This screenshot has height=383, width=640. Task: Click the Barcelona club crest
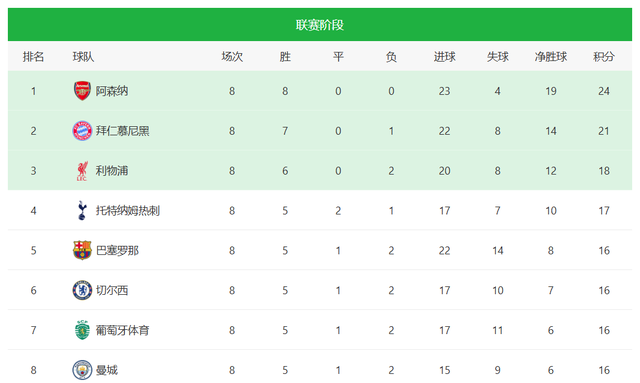click(x=82, y=250)
